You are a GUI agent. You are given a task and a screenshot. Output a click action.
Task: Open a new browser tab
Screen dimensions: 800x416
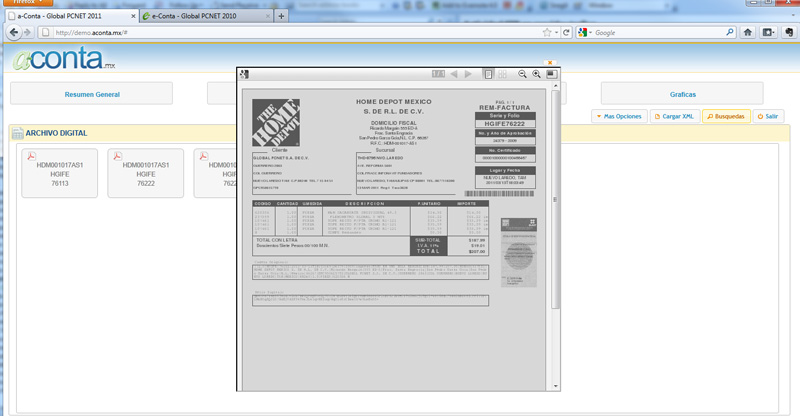281,16
